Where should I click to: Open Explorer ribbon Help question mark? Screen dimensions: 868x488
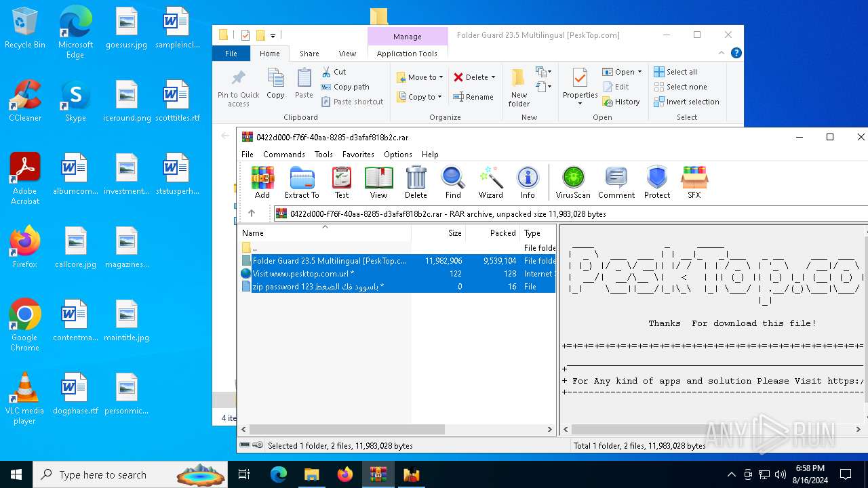(736, 53)
